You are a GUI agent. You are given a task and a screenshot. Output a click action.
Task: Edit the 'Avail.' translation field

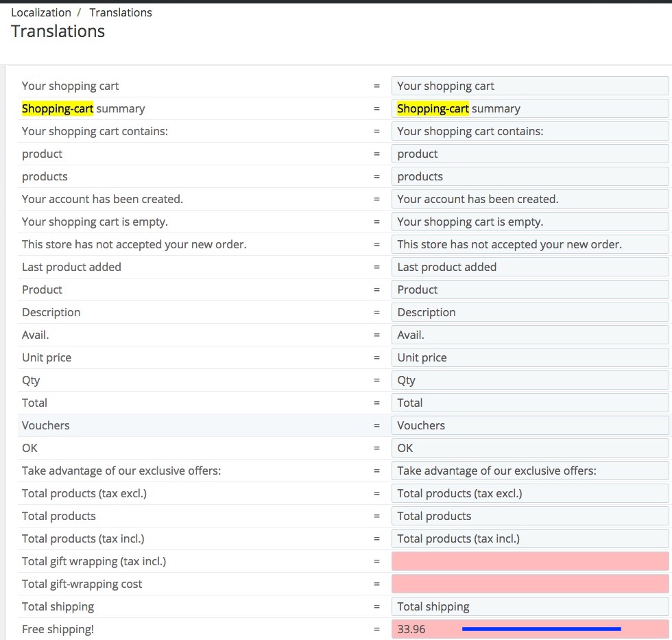pos(530,335)
